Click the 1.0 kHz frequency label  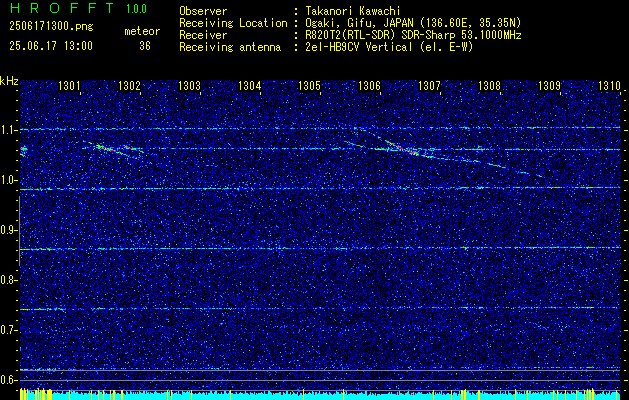pos(9,181)
